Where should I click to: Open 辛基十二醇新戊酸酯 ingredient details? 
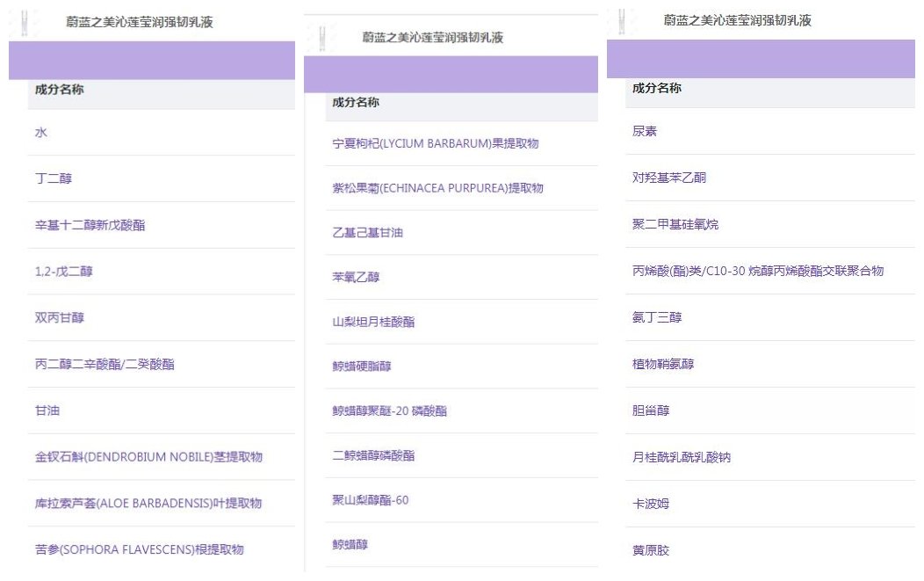90,225
